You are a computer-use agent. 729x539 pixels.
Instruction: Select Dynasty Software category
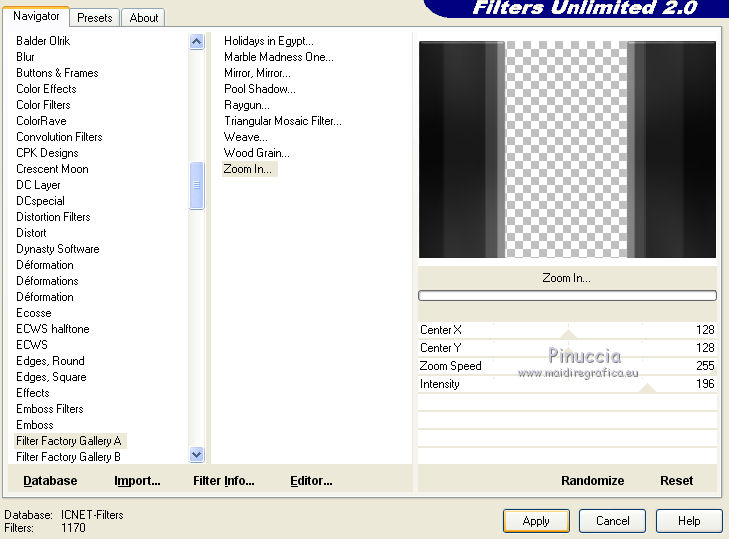coord(58,249)
